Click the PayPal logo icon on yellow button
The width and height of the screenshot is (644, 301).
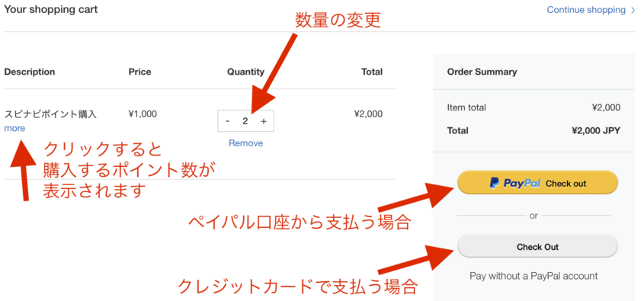tap(495, 183)
